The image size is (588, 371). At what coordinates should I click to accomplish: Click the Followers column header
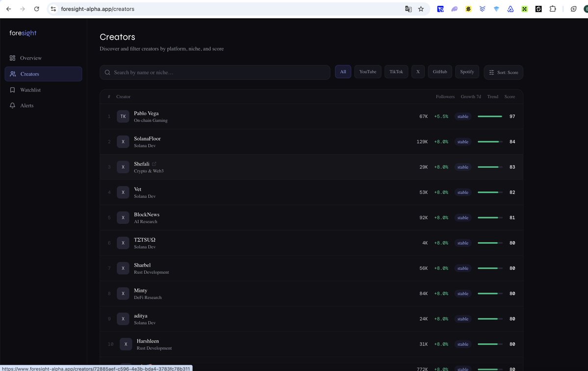pos(445,97)
